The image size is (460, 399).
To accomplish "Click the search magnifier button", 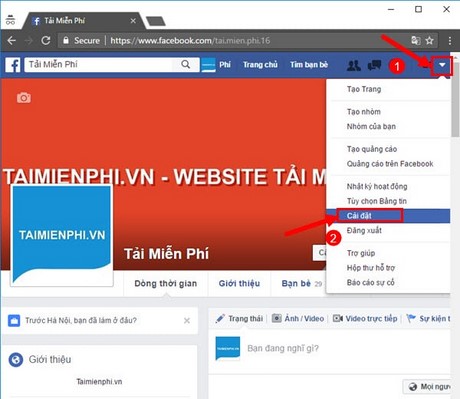I will tap(186, 64).
